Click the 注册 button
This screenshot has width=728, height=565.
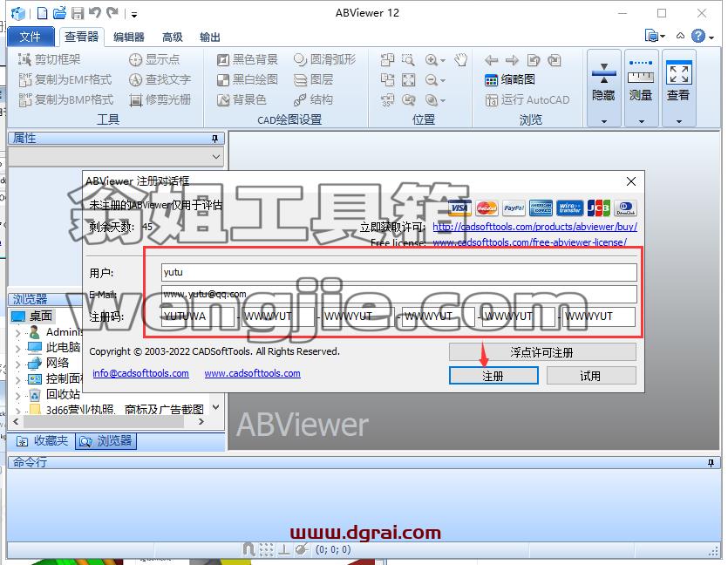click(x=493, y=376)
